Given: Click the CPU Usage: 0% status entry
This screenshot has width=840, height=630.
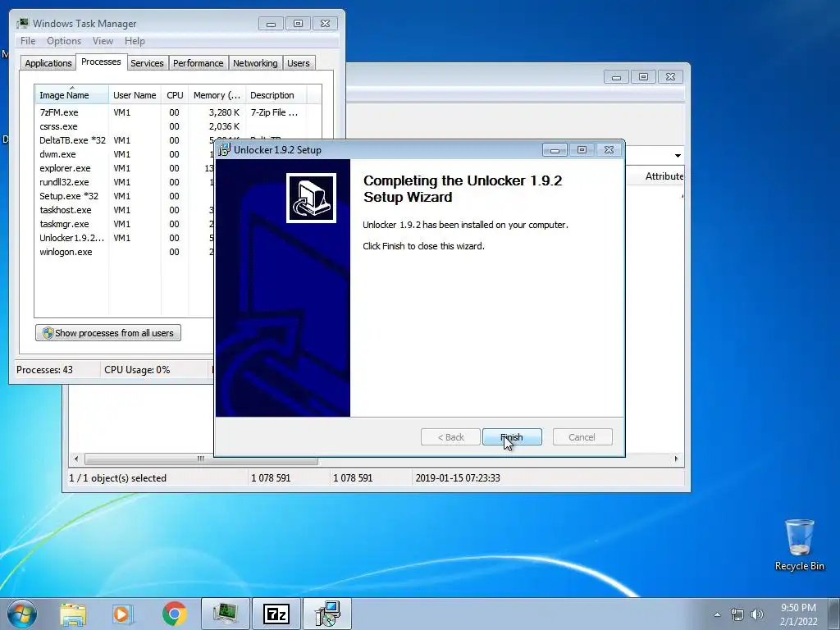Looking at the screenshot, I should [137, 370].
